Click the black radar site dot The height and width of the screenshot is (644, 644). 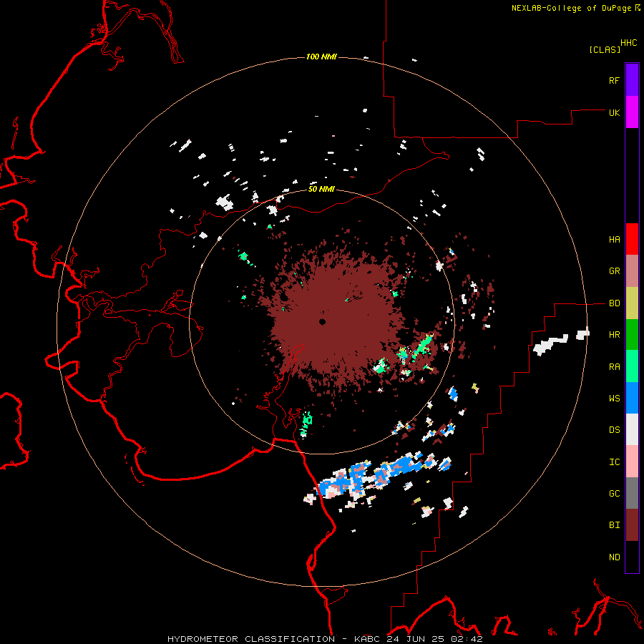[x=323, y=321]
